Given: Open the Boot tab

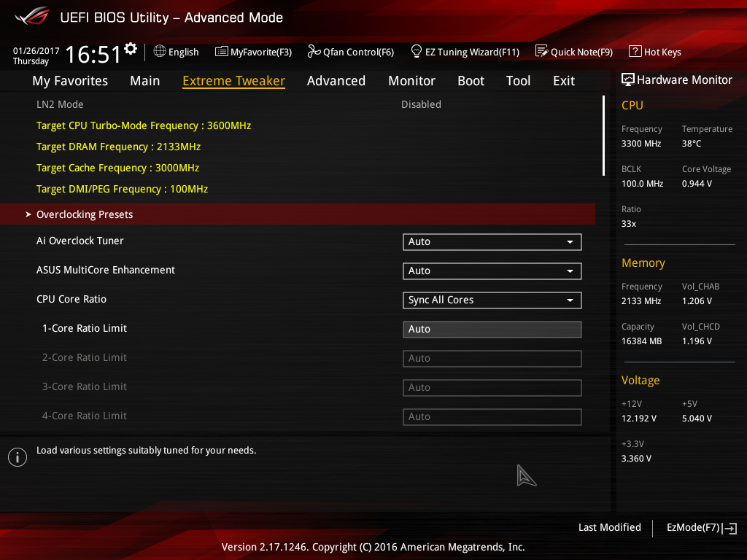Looking at the screenshot, I should pyautogui.click(x=471, y=81).
